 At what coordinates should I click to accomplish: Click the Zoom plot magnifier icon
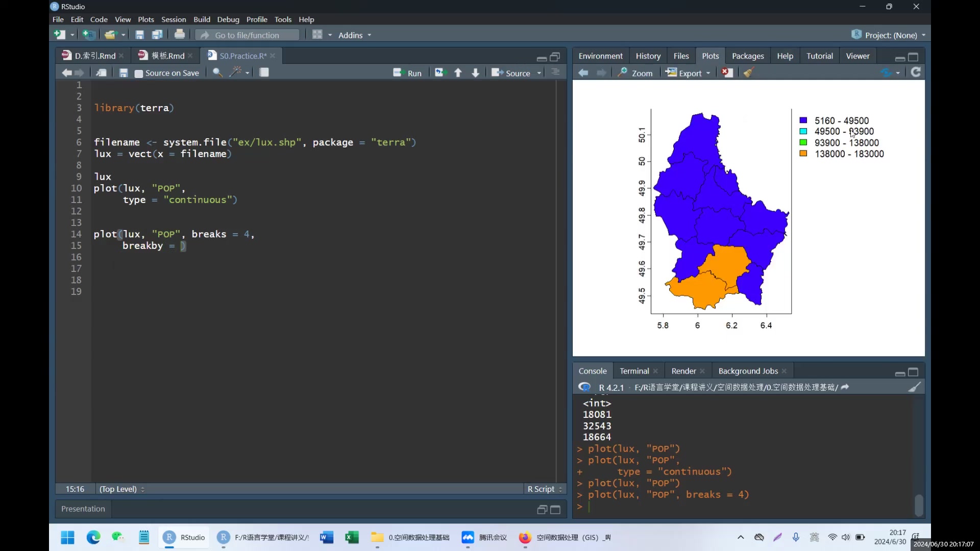[x=622, y=73]
